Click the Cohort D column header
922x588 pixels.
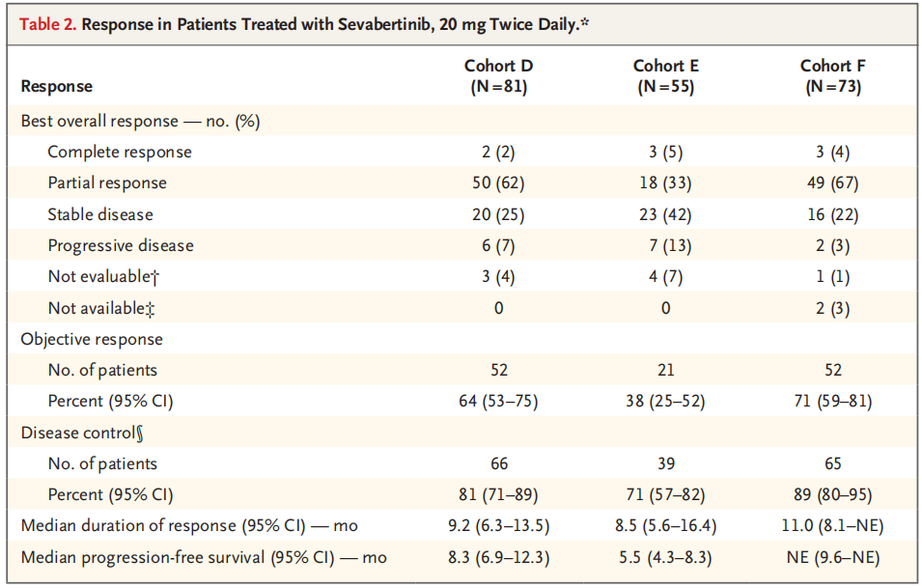[x=498, y=76]
